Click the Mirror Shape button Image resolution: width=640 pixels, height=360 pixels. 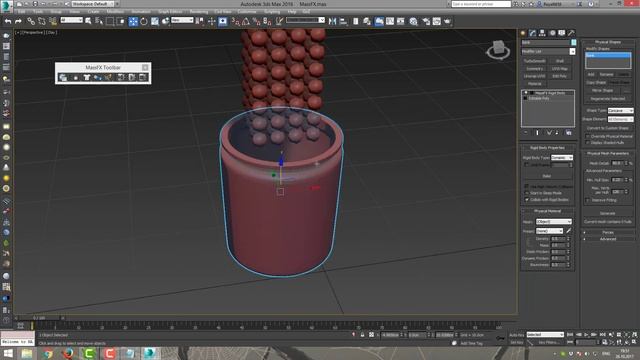(x=602, y=90)
